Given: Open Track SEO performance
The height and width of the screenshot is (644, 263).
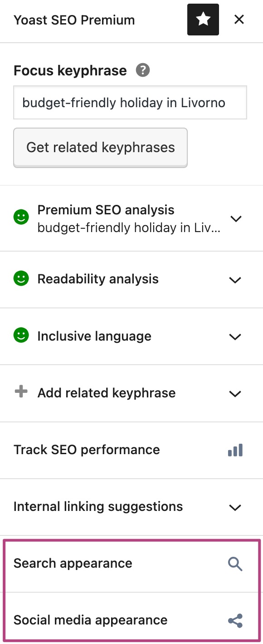Looking at the screenshot, I should pyautogui.click(x=131, y=450).
